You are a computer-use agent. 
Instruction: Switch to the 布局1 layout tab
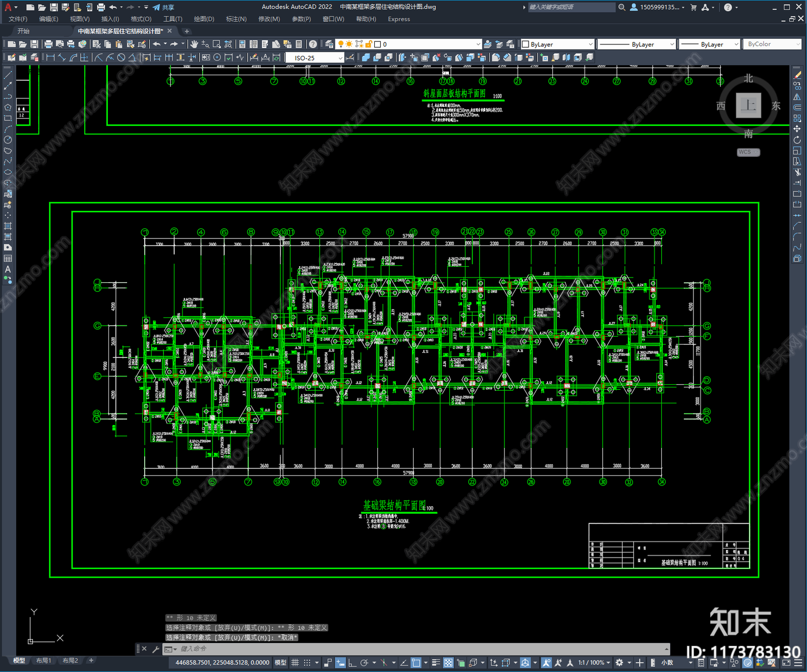tap(44, 660)
